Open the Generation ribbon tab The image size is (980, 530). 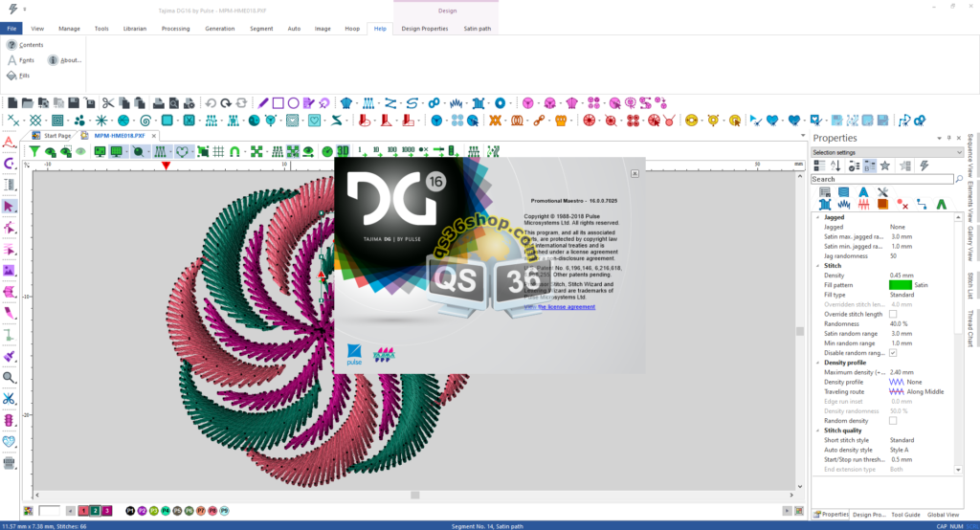pos(219,29)
